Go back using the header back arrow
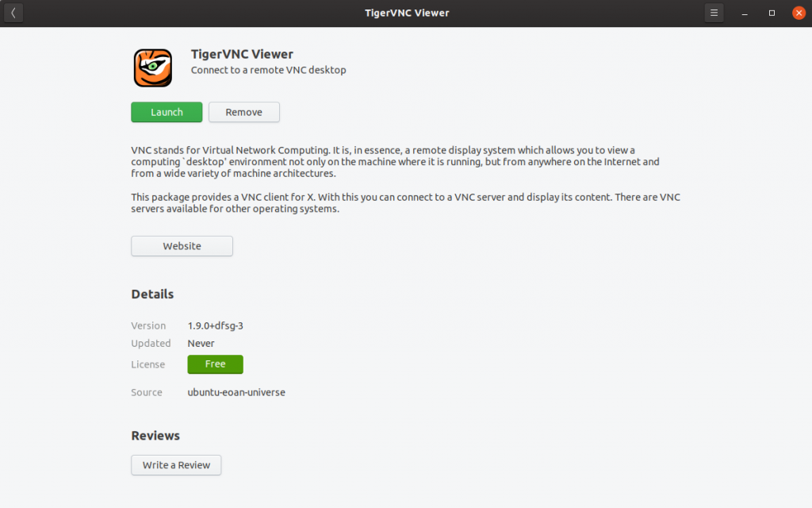The image size is (812, 508). (13, 13)
